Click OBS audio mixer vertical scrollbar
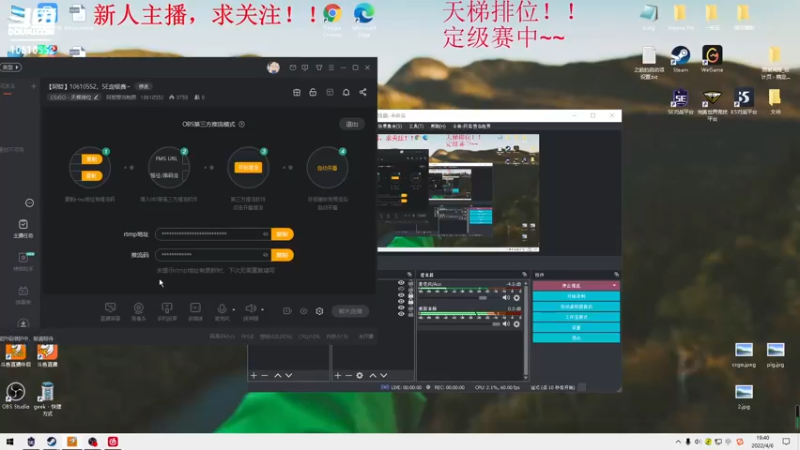This screenshot has width=800, height=450. tap(526, 329)
